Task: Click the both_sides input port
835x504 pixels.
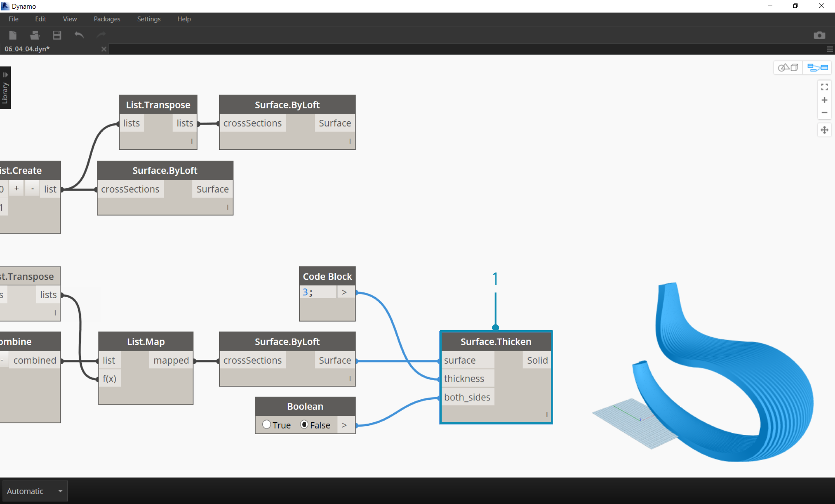Action: [x=468, y=397]
